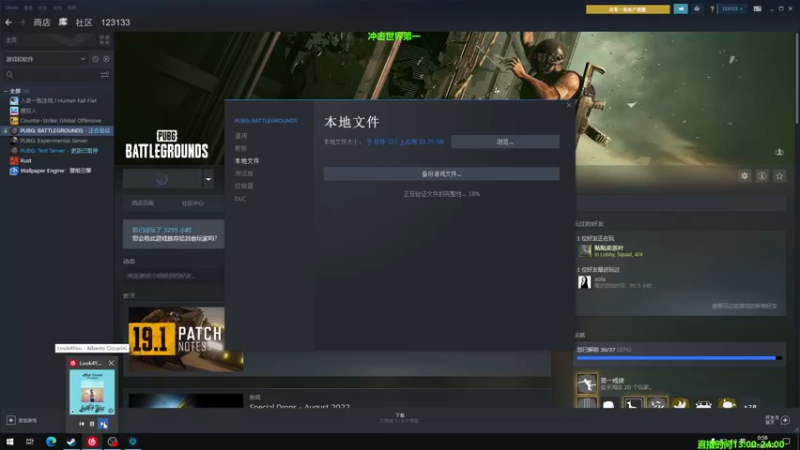The image size is (800, 450).
Task: Click the recent-activity clock icon
Action: click(x=95, y=59)
